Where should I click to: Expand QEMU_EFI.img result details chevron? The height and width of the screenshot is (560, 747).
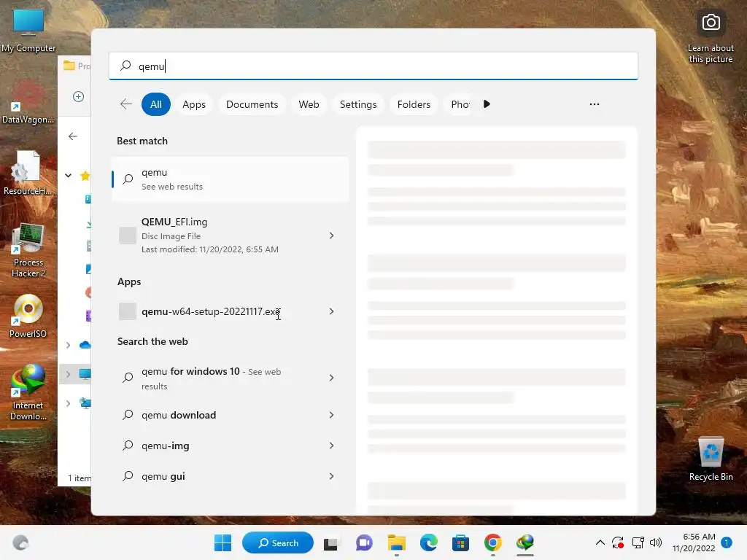(332, 236)
